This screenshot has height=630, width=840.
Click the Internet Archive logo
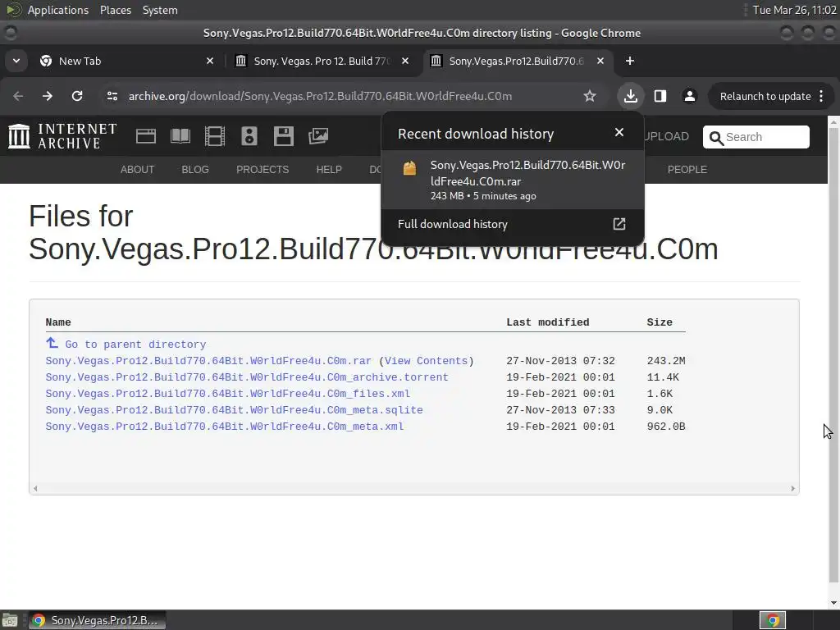(x=62, y=136)
